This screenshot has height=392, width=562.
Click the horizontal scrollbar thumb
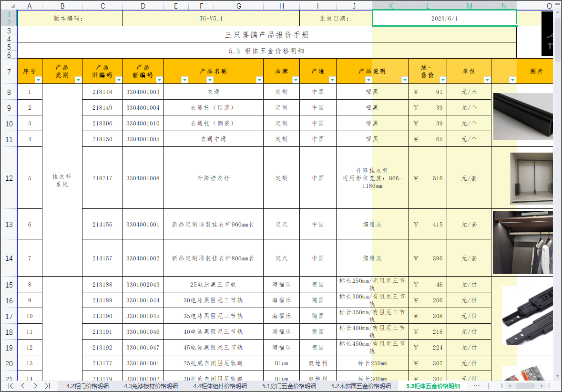tap(525, 386)
